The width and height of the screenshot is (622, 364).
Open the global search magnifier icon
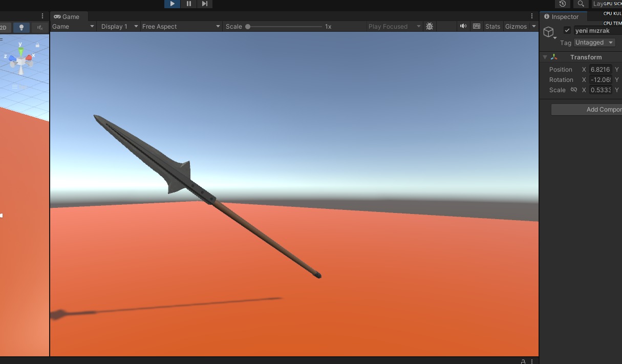tap(581, 4)
